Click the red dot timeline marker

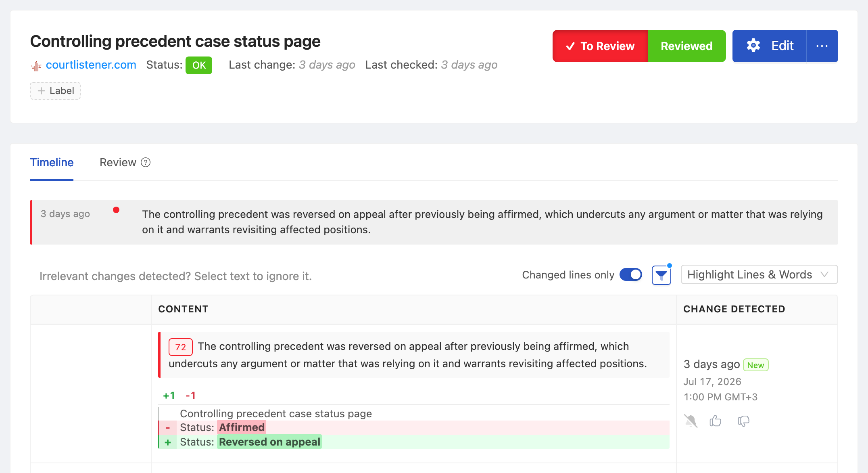point(116,210)
